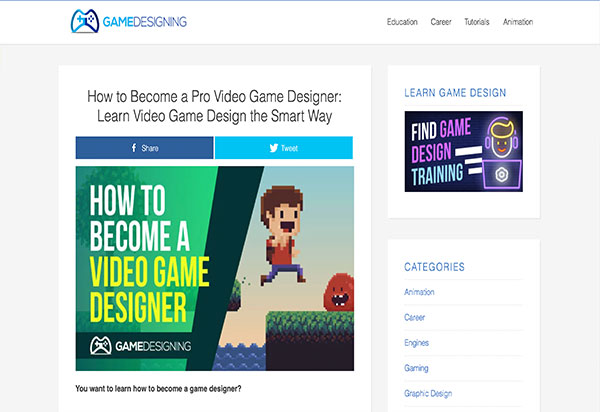
Task: Click the CATEGORIES heading
Action: point(434,267)
